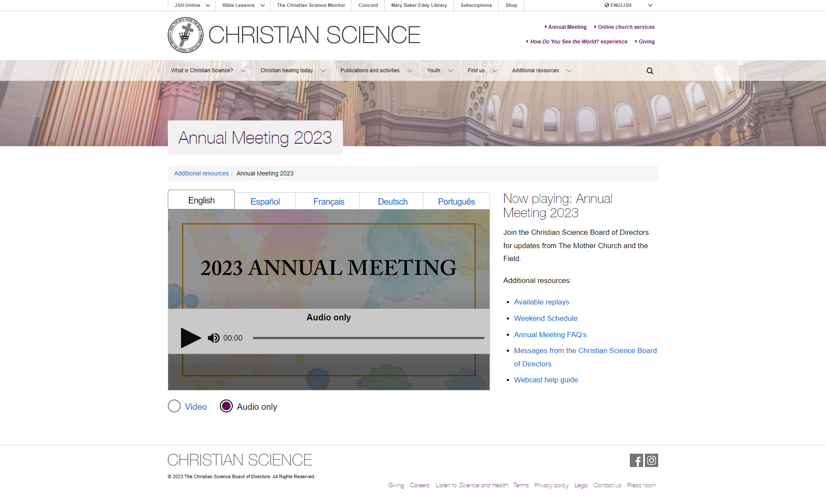This screenshot has width=826, height=504.
Task: Open Annual Meeting FAQ's link
Action: point(550,335)
